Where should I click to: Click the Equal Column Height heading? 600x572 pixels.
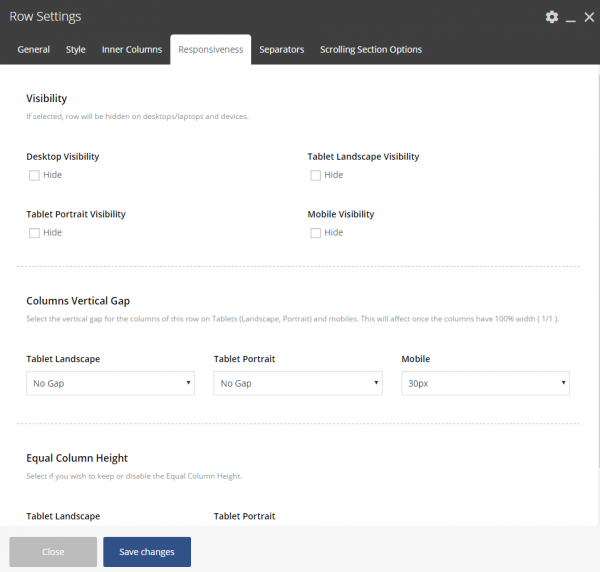(77, 458)
